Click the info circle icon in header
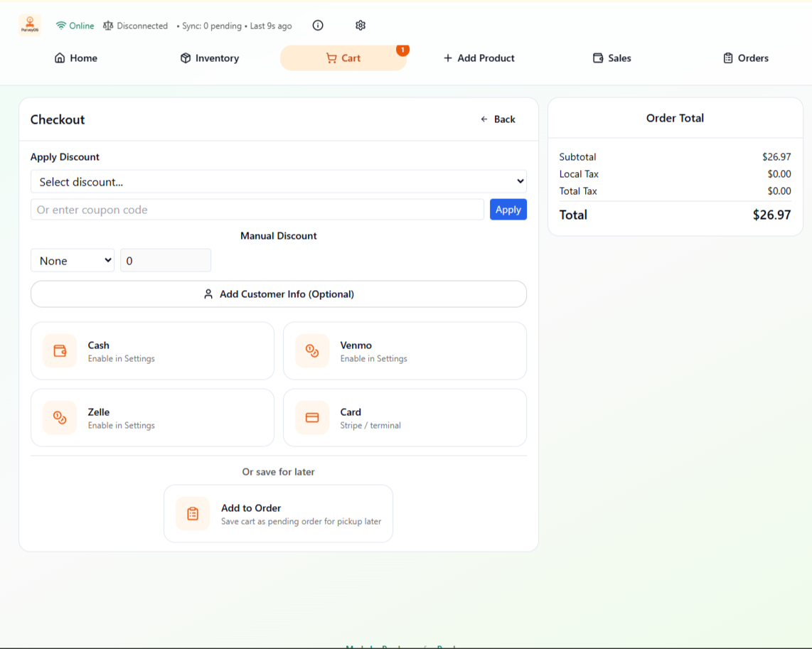The width and height of the screenshot is (812, 649). click(x=318, y=26)
